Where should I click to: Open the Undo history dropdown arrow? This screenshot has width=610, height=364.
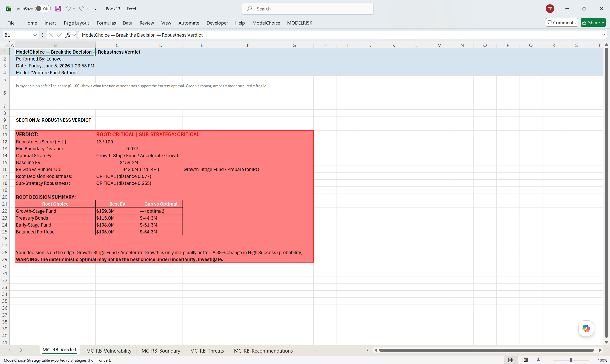tap(74, 9)
